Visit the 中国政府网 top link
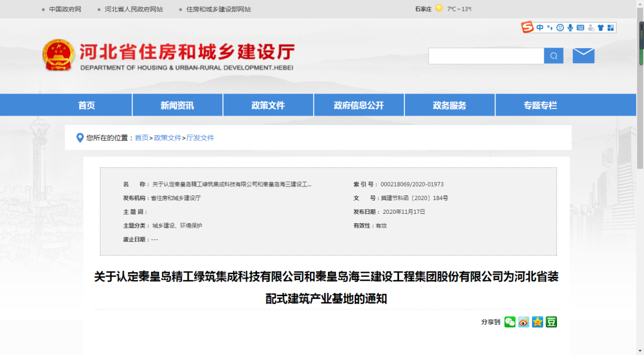Viewport: 644px width, 355px height. pos(65,9)
